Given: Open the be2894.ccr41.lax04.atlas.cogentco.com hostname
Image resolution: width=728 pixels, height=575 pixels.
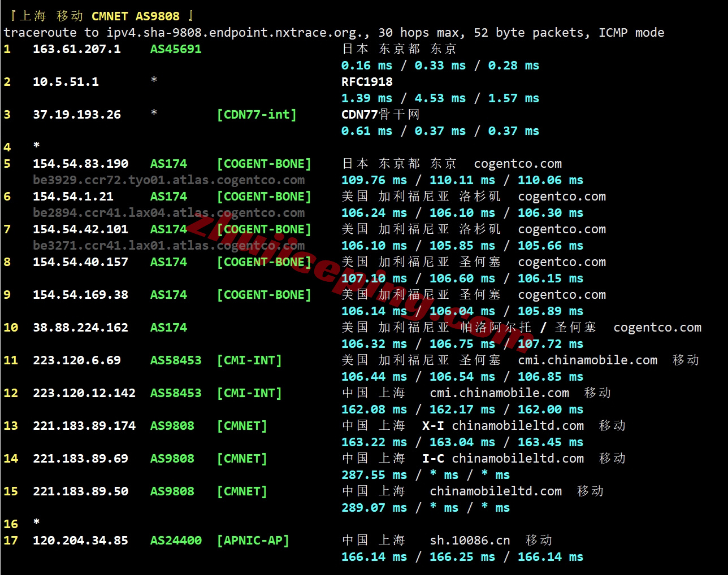Looking at the screenshot, I should [x=168, y=213].
